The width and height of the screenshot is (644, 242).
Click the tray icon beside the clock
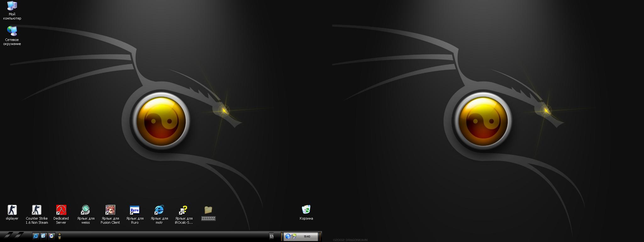point(294,236)
